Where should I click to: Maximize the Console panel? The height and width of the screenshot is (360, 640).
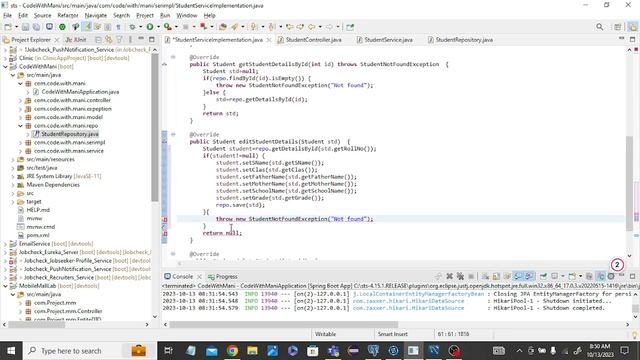click(x=632, y=276)
